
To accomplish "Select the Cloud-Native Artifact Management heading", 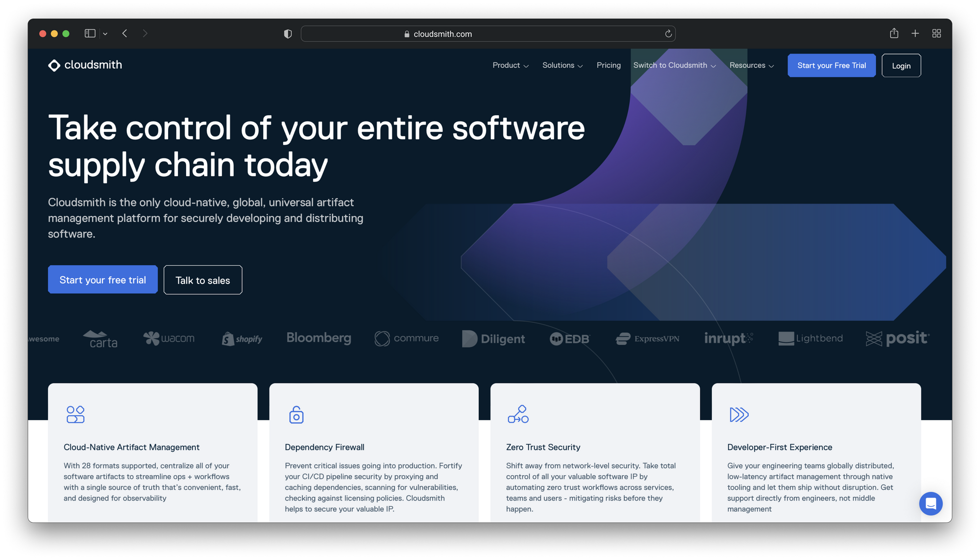I will [x=131, y=447].
